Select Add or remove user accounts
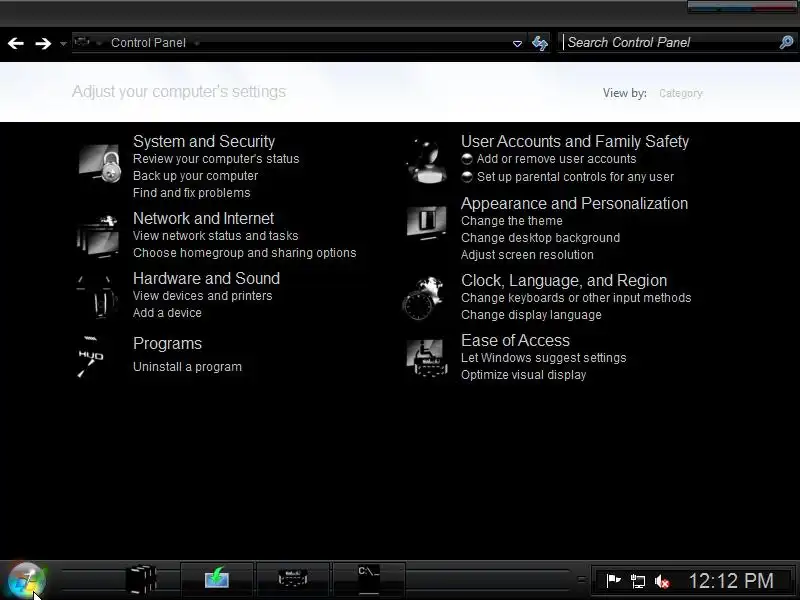The width and height of the screenshot is (800, 600). click(x=557, y=159)
